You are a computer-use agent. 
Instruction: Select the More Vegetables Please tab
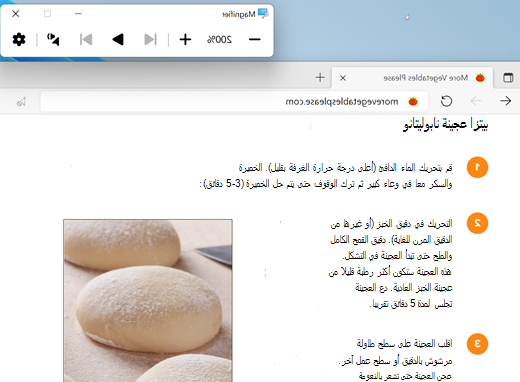[x=413, y=78]
